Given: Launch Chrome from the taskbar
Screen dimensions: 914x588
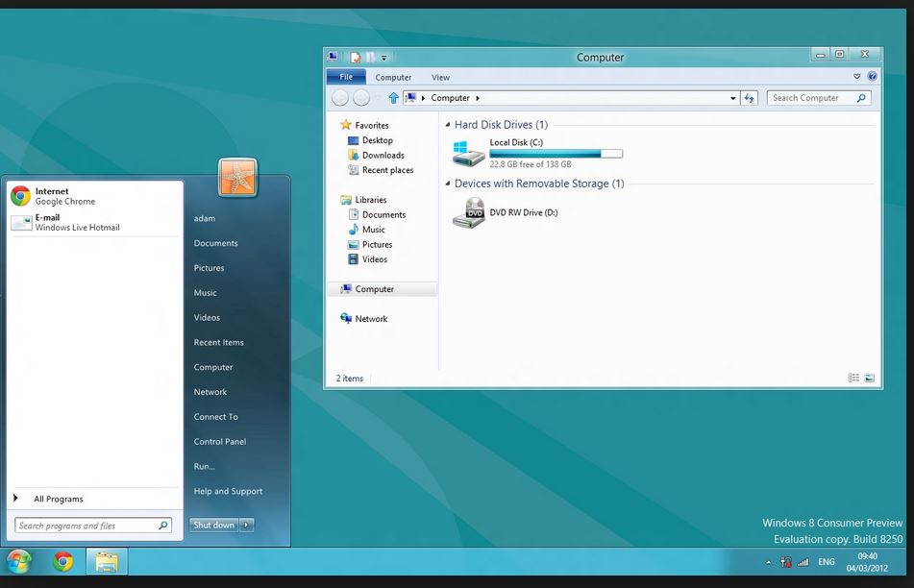Looking at the screenshot, I should pos(63,562).
